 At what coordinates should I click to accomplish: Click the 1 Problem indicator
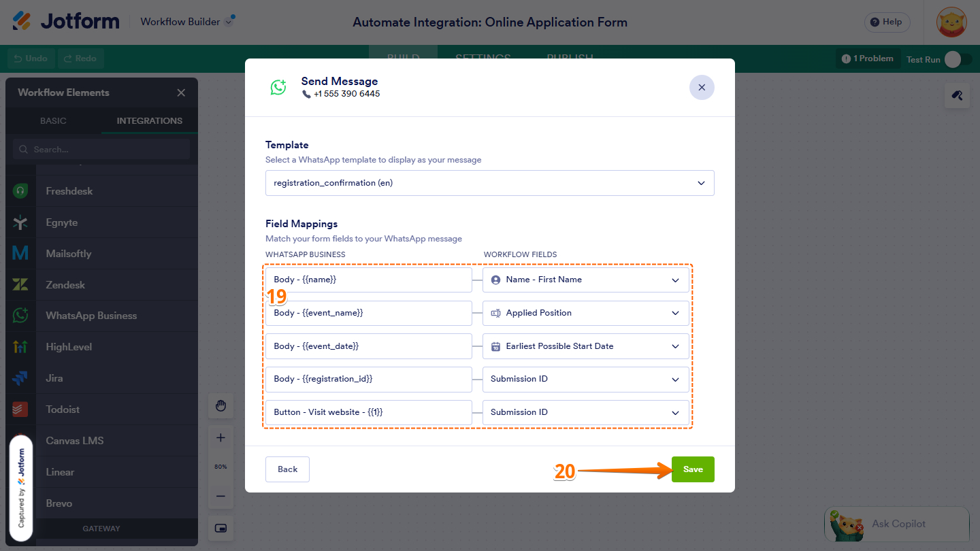[x=868, y=59]
